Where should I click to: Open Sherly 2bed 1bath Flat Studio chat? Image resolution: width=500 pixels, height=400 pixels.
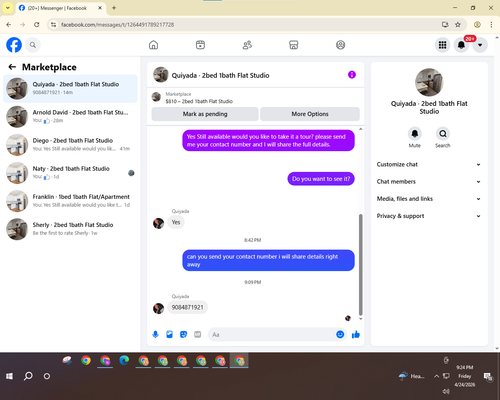70,229
